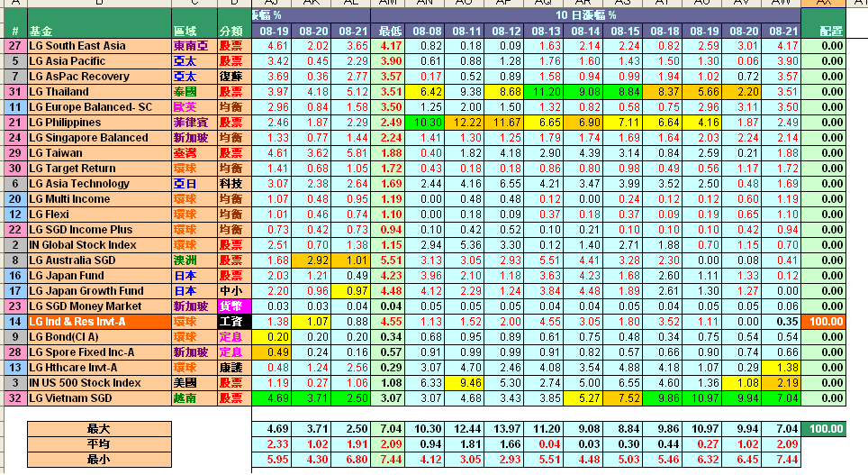The width and height of the screenshot is (868, 475).
Task: Click the 10 日漲幅 % merged header
Action: 585,15
